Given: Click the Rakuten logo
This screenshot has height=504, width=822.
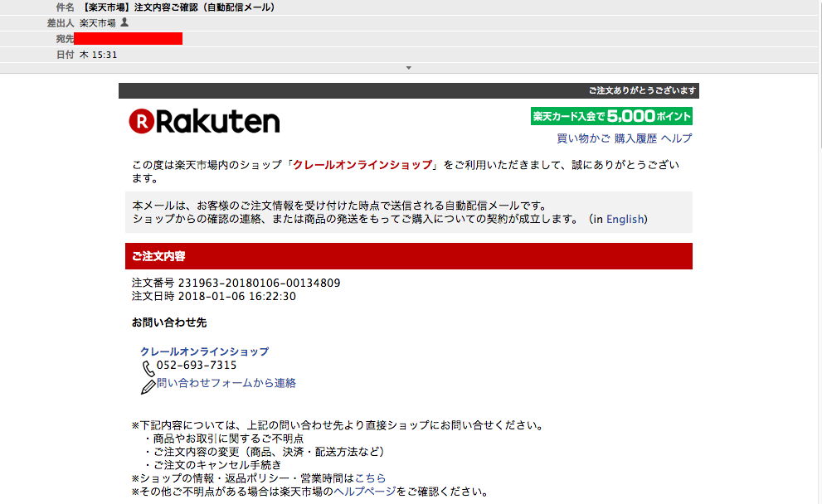Looking at the screenshot, I should (x=204, y=121).
